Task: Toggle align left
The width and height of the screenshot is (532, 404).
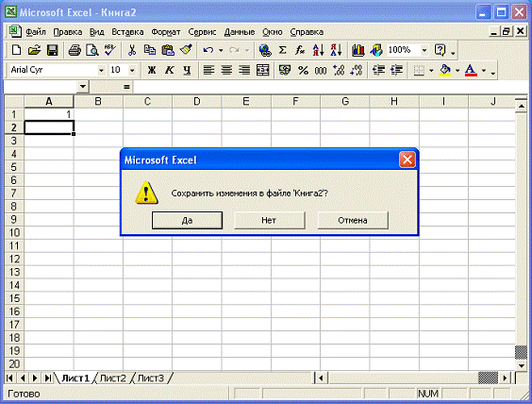Action: click(x=208, y=70)
